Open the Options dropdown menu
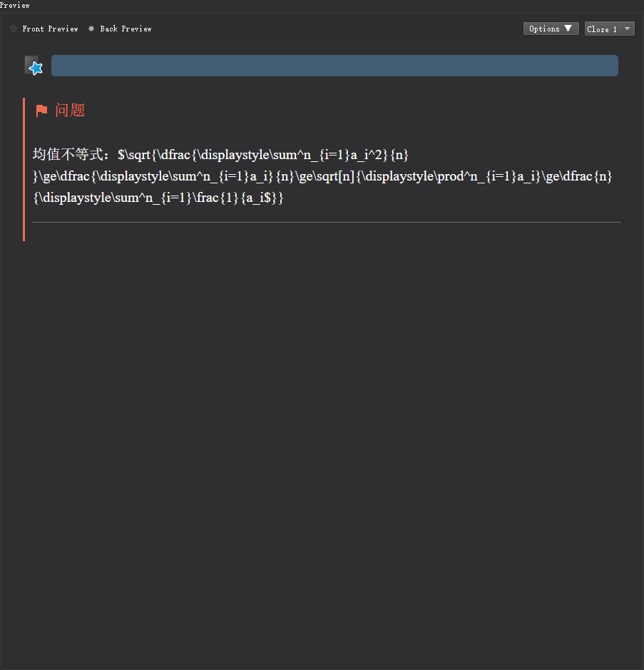The width and height of the screenshot is (644, 670). pos(551,29)
